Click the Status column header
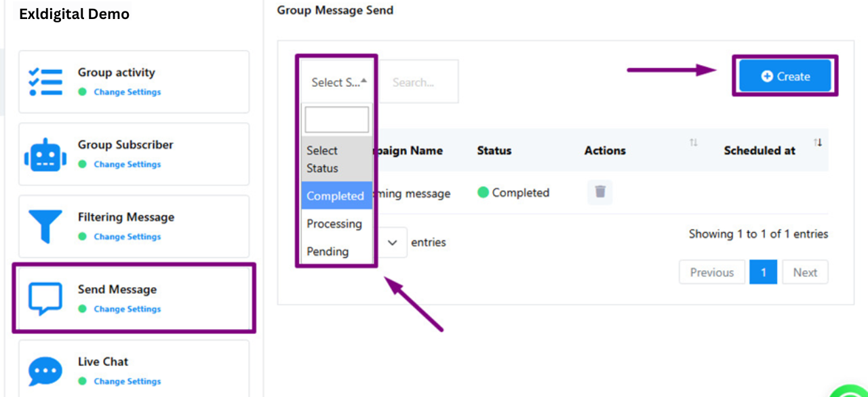 click(x=494, y=151)
